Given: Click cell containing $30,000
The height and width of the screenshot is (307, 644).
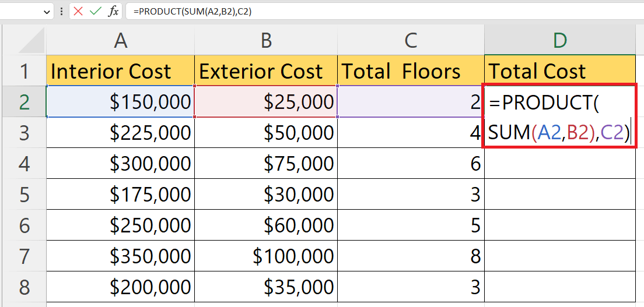Looking at the screenshot, I should pyautogui.click(x=266, y=194).
